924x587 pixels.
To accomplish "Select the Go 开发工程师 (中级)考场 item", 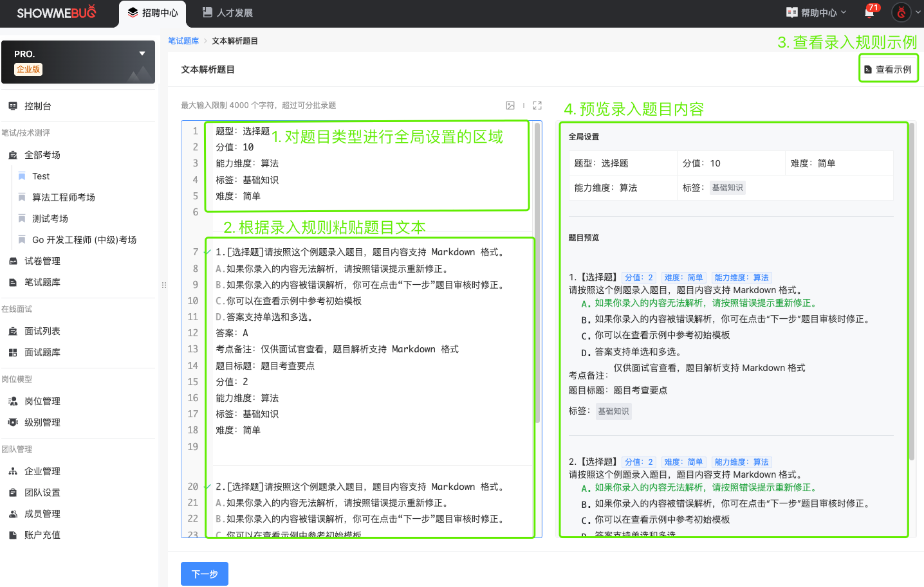I will [84, 240].
